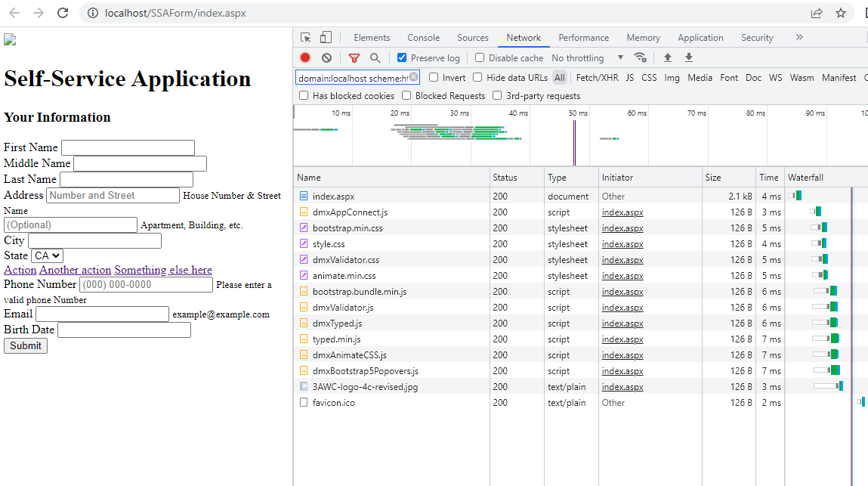Image resolution: width=868 pixels, height=486 pixels.
Task: Switch to the Console tab
Action: (423, 38)
